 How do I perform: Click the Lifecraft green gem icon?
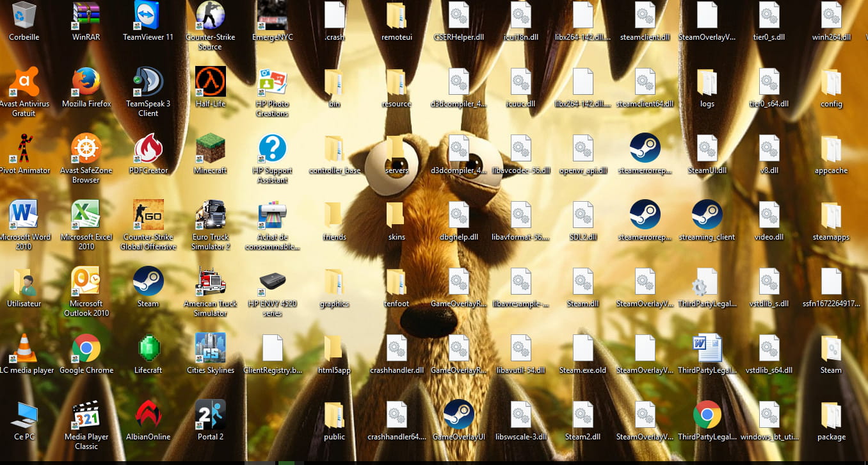pyautogui.click(x=148, y=348)
